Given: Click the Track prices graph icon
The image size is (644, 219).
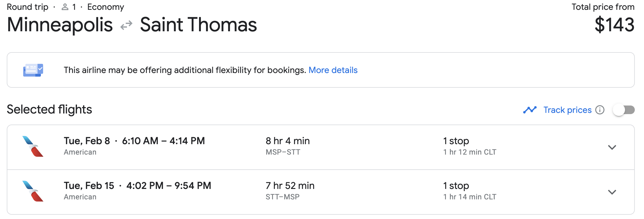Looking at the screenshot, I should tap(530, 110).
